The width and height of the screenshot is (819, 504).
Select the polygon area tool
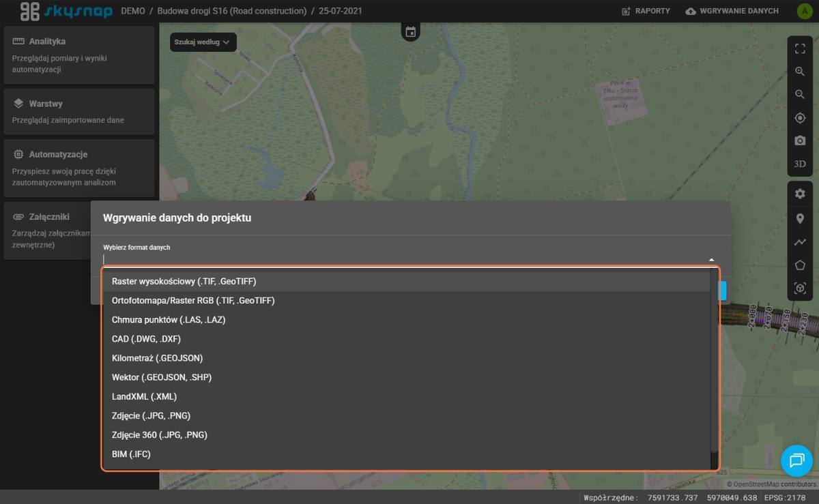point(800,265)
